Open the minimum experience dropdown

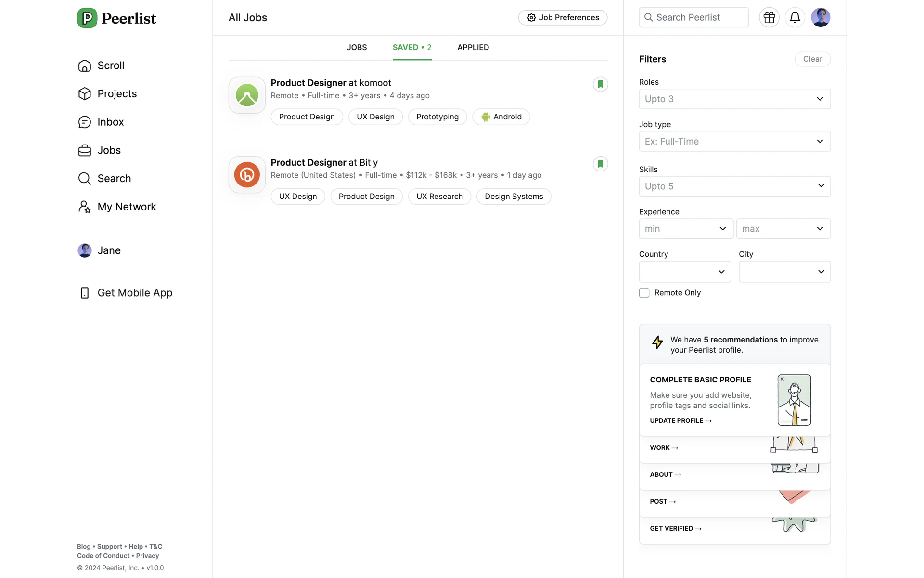click(686, 229)
